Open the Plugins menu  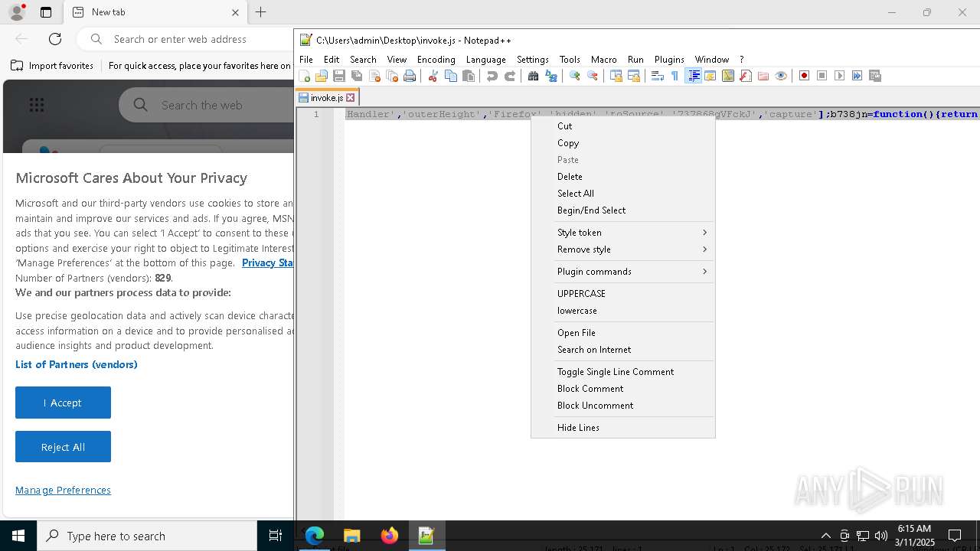[669, 59]
